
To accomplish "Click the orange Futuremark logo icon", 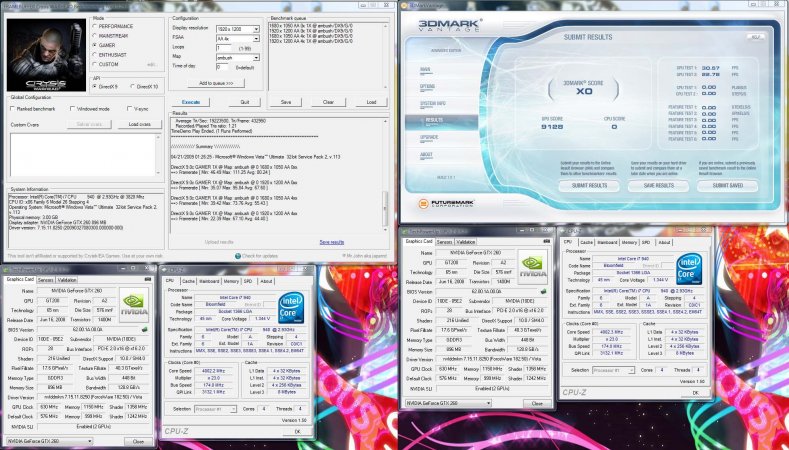I will click(x=424, y=204).
